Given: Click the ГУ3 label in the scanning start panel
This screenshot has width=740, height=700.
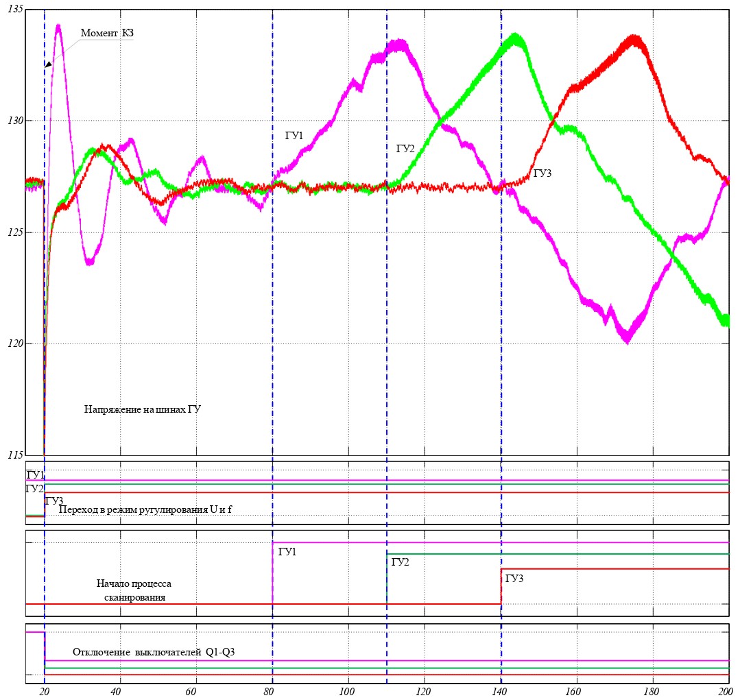Looking at the screenshot, I should click(x=514, y=579).
